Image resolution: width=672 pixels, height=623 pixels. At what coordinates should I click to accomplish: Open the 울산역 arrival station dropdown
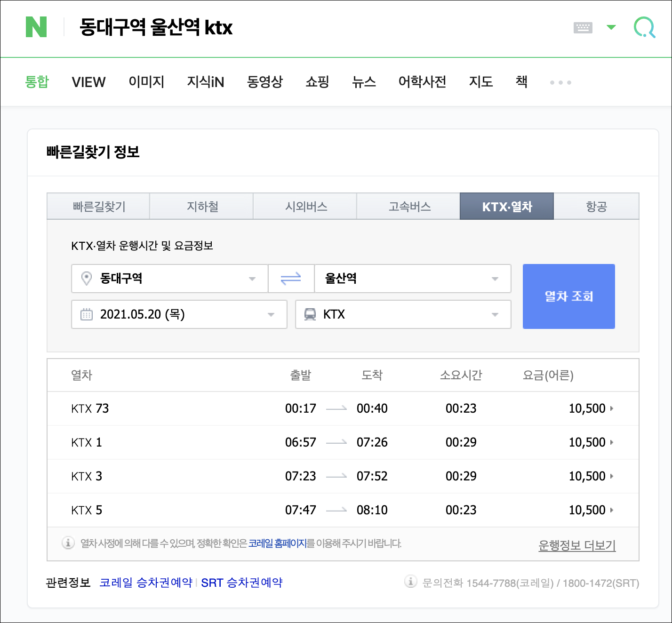pyautogui.click(x=413, y=279)
